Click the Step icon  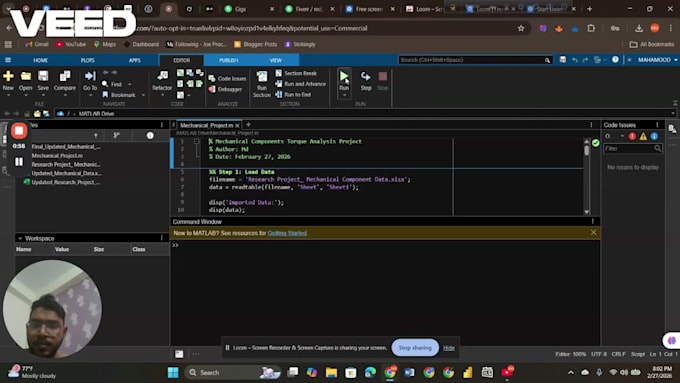coord(366,76)
